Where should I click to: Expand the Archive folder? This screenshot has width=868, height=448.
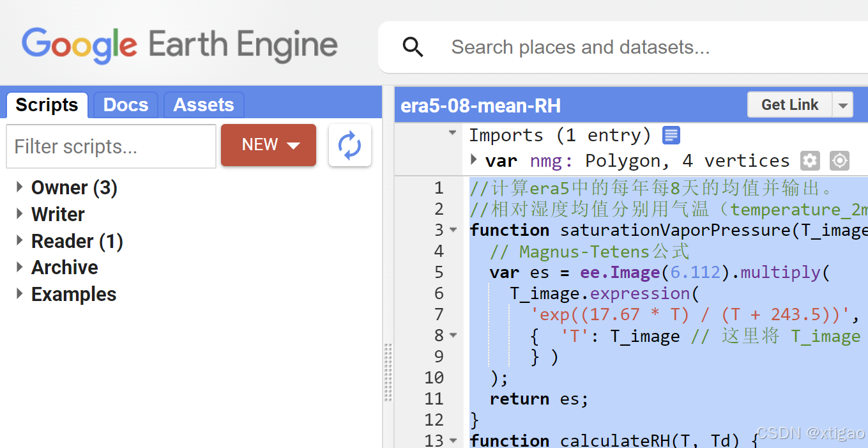20,267
